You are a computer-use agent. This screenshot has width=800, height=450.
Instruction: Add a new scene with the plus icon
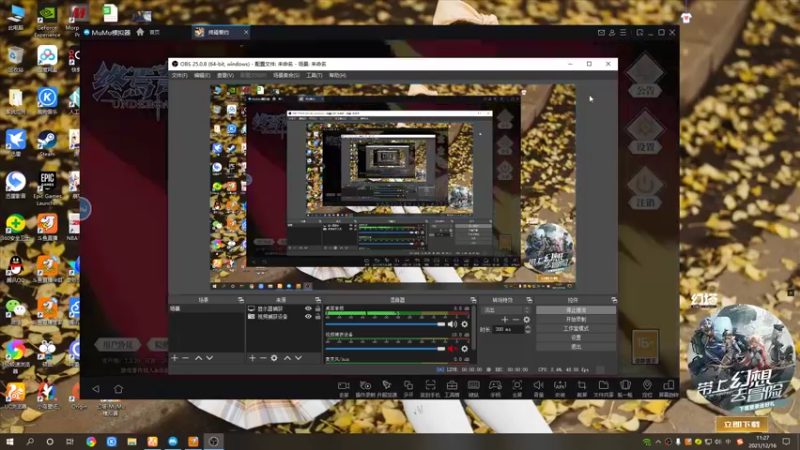point(175,358)
